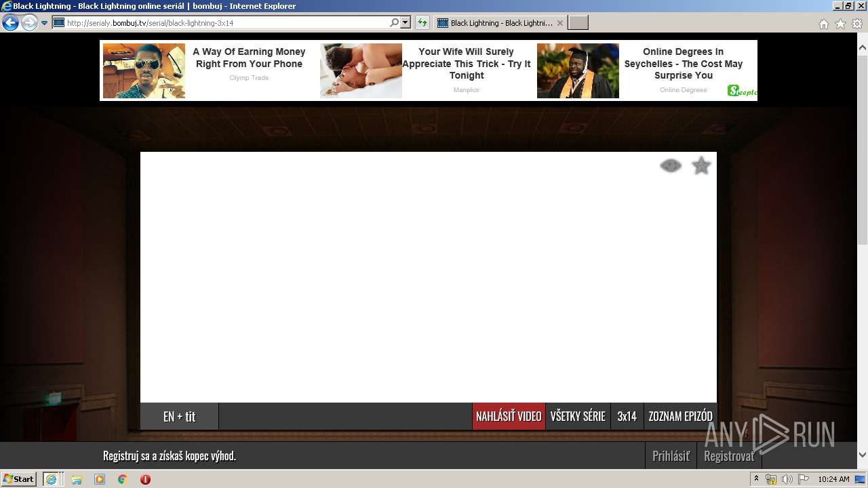The width and height of the screenshot is (868, 488).
Task: Click the Prihlásiť login button
Action: click(x=671, y=456)
